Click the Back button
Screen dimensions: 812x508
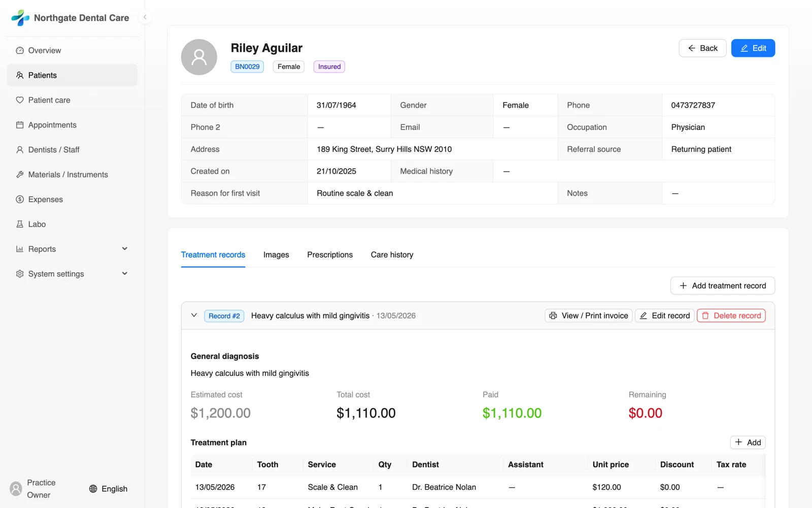[702, 48]
